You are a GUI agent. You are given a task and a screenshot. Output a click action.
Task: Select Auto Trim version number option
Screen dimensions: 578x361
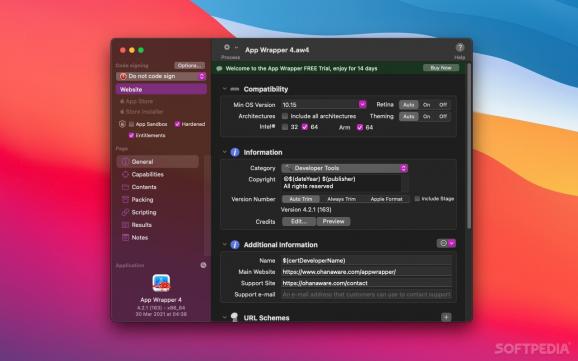click(x=300, y=199)
